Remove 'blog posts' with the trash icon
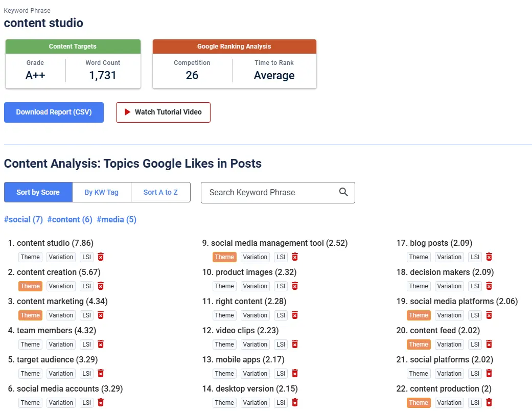This screenshot has height=413, width=532. (x=489, y=257)
